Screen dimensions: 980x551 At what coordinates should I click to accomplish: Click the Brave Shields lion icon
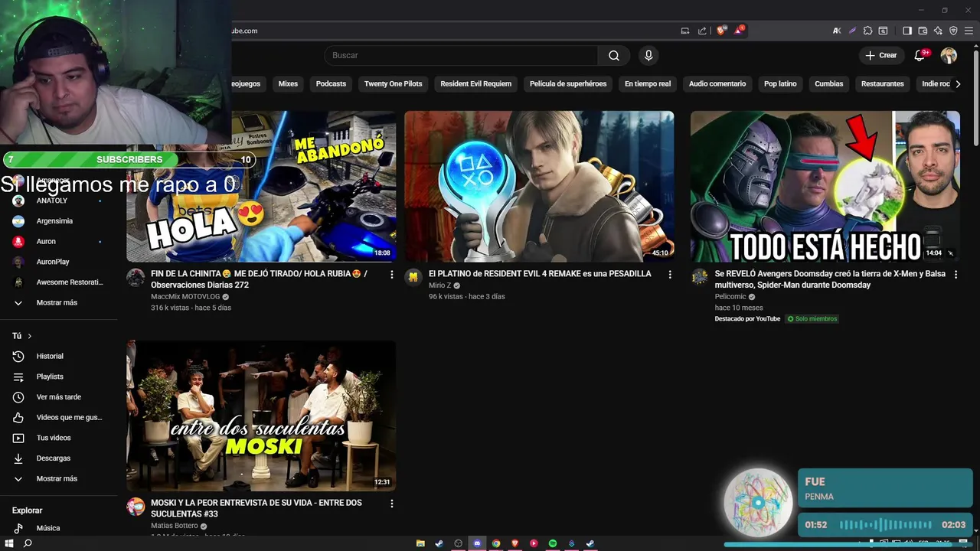(721, 31)
